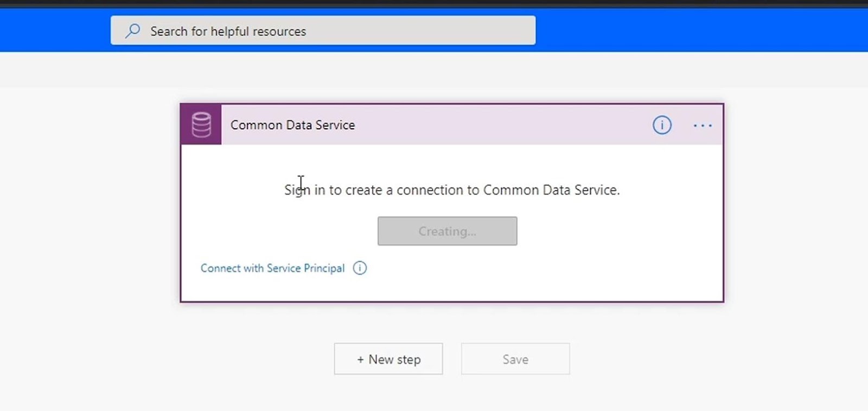Open the info icon in the card header

(x=662, y=125)
